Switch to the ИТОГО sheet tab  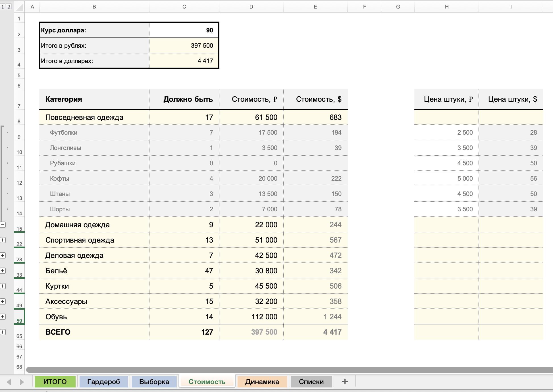click(55, 381)
